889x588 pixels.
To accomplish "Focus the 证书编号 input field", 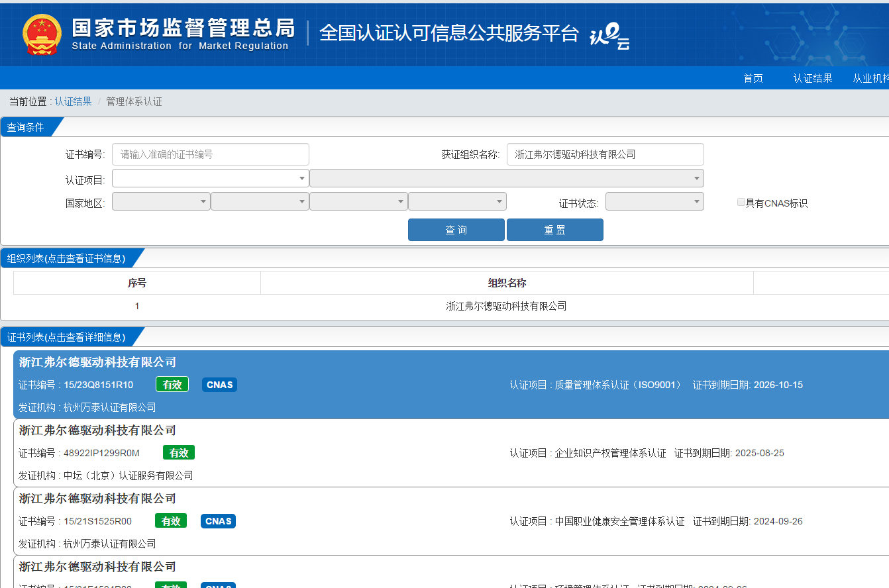I will (x=211, y=154).
